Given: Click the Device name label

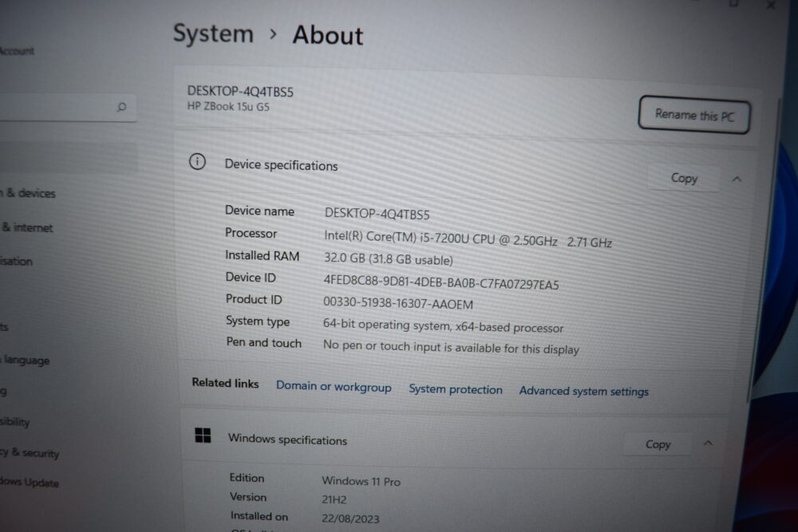Looking at the screenshot, I should 259,211.
